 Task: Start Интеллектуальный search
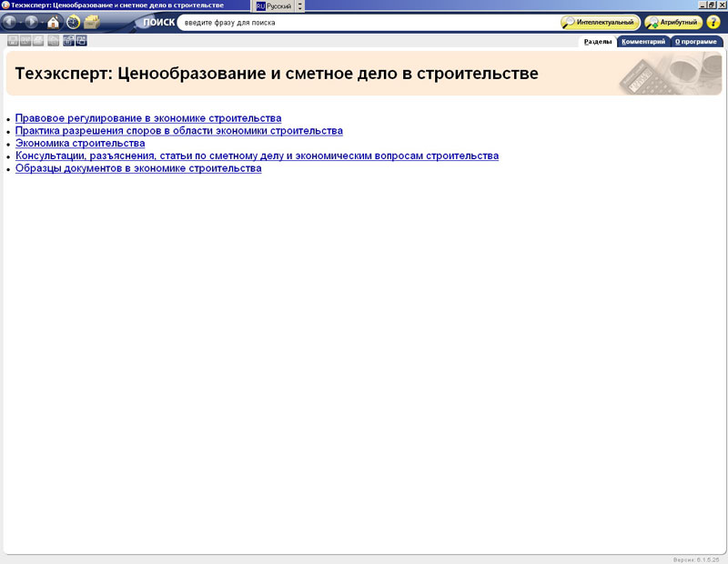pos(601,22)
